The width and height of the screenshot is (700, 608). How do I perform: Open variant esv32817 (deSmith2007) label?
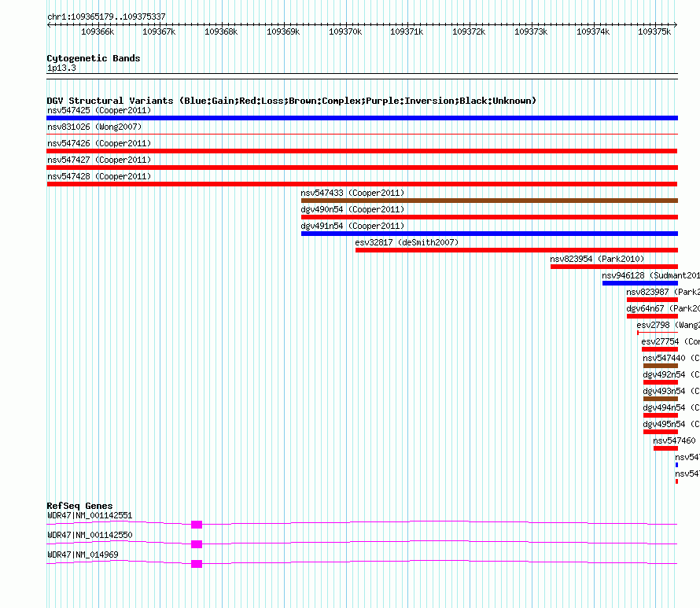407,242
